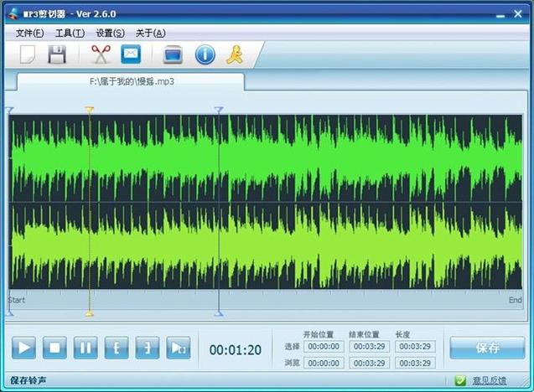
Task: Click the 开始位置 column header
Action: click(x=319, y=334)
